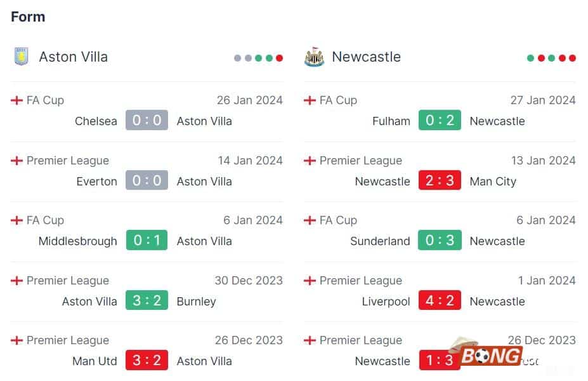
Task: Click the Premier League flag icon beside Liverpool match
Action: (310, 280)
